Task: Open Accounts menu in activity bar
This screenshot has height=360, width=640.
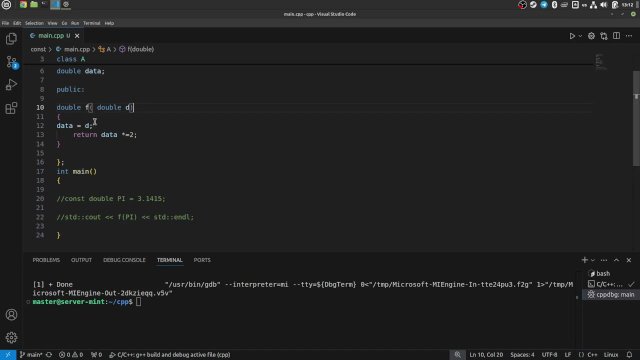Action: coord(11,315)
